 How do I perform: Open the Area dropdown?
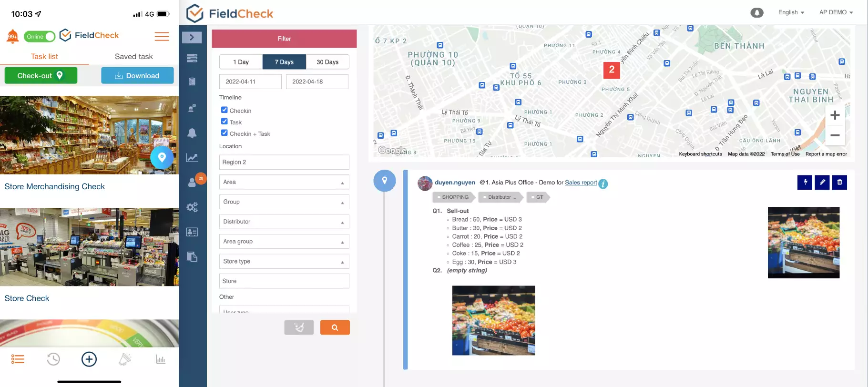coord(284,182)
